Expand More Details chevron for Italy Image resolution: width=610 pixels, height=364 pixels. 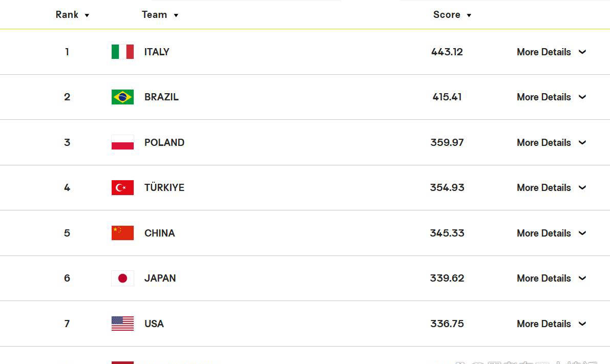(x=582, y=52)
